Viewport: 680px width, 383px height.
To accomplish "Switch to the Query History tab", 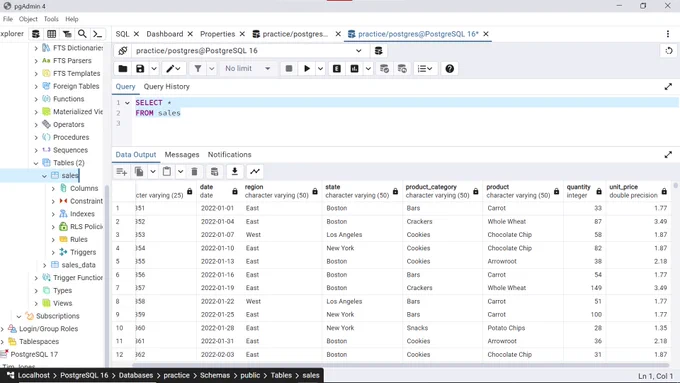I will pyautogui.click(x=167, y=87).
